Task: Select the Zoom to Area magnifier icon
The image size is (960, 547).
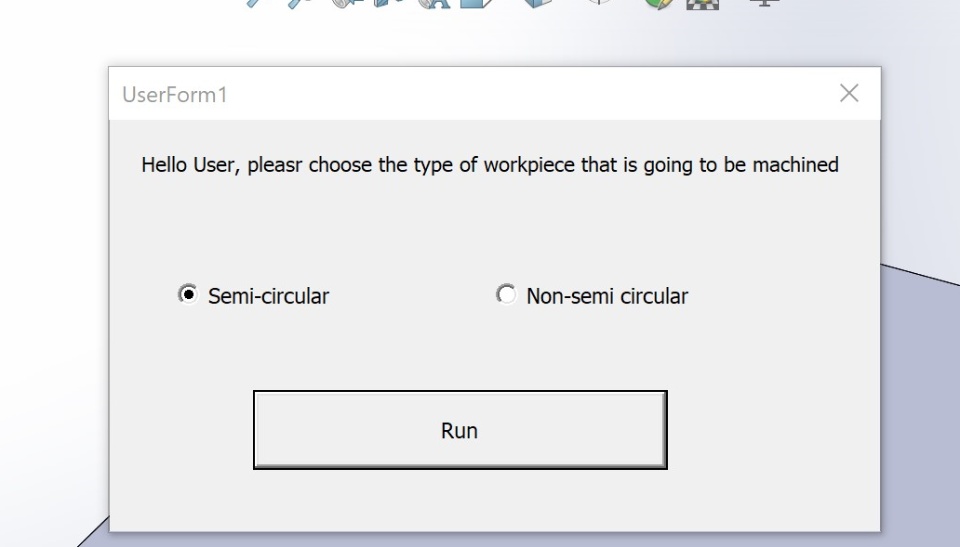Action: [300, 3]
